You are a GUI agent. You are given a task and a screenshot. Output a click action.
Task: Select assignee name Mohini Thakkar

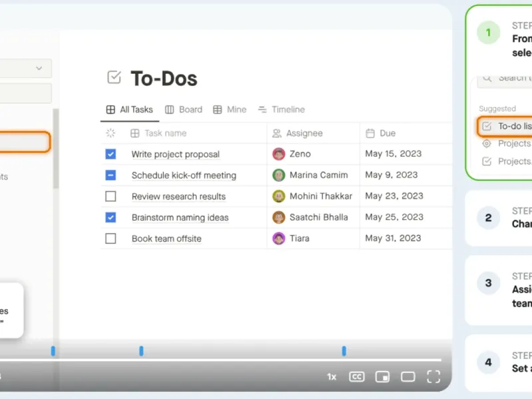pyautogui.click(x=321, y=196)
